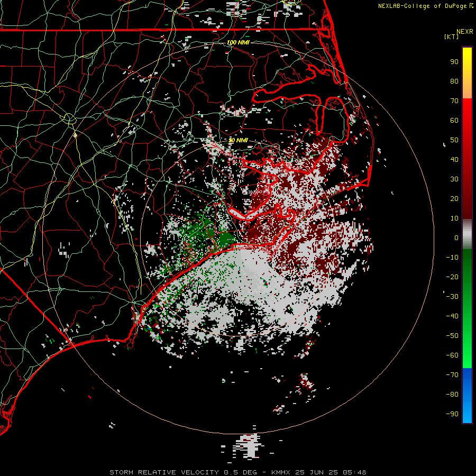The width and height of the screenshot is (476, 476).
Task: Click the 0 value on velocity scale
Action: pyautogui.click(x=456, y=238)
